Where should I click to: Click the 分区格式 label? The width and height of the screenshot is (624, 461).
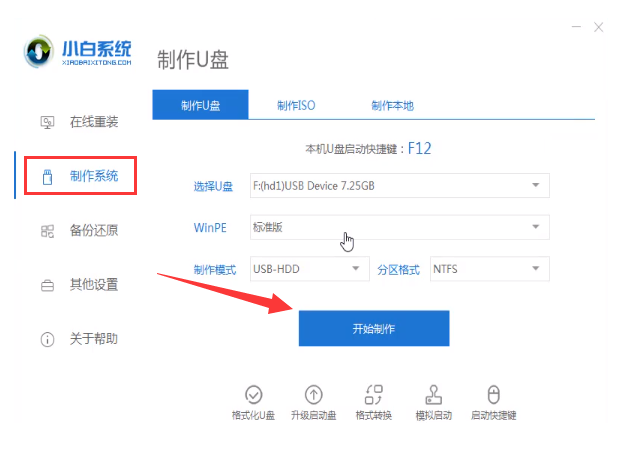[x=398, y=270]
